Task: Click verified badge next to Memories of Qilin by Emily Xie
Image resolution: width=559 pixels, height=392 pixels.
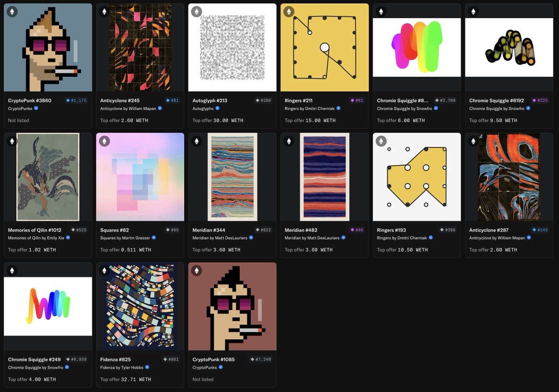Action: pos(68,238)
